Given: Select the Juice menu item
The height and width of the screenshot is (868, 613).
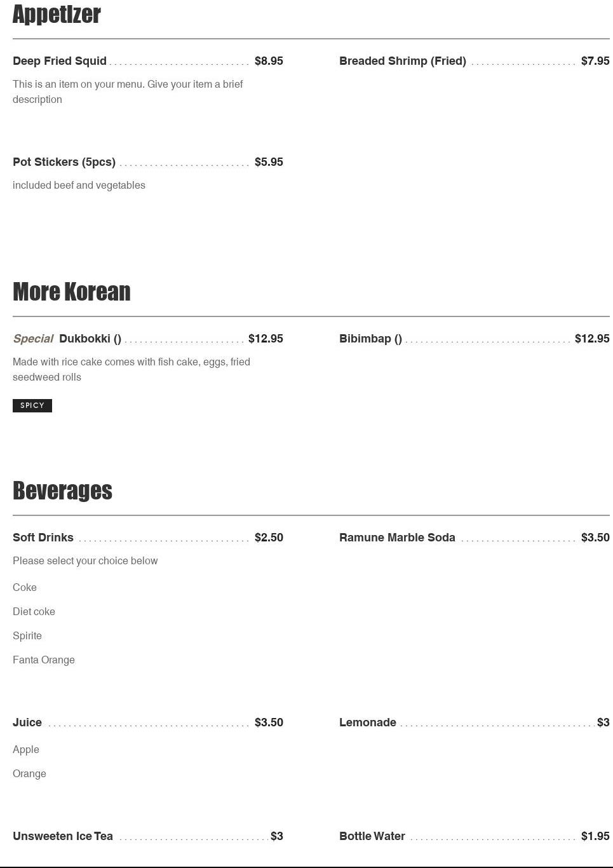Looking at the screenshot, I should [27, 722].
